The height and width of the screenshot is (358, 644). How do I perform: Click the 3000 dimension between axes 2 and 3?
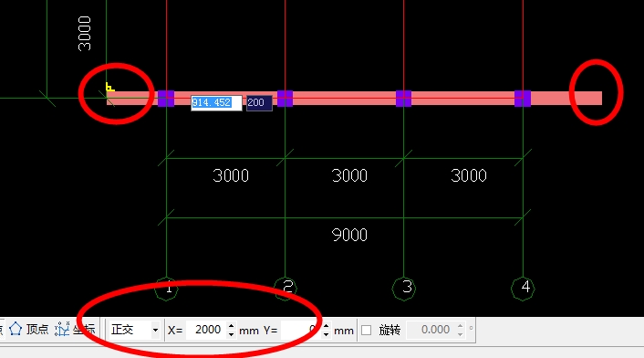(x=349, y=176)
